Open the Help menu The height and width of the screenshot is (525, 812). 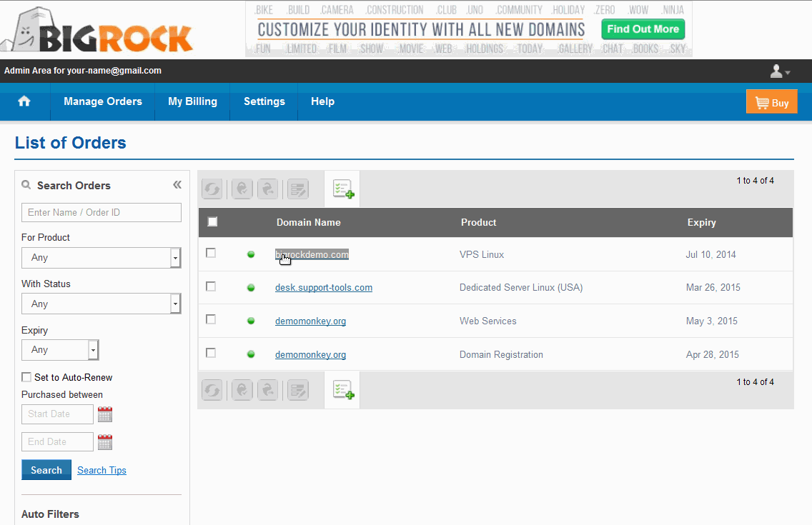[x=322, y=101]
